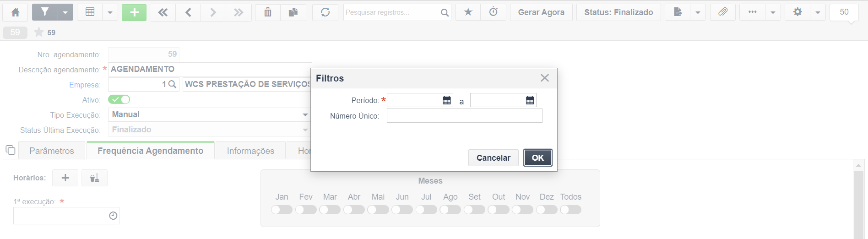Enable the Jan month toggle
Image resolution: width=868 pixels, height=239 pixels.
[282, 210]
